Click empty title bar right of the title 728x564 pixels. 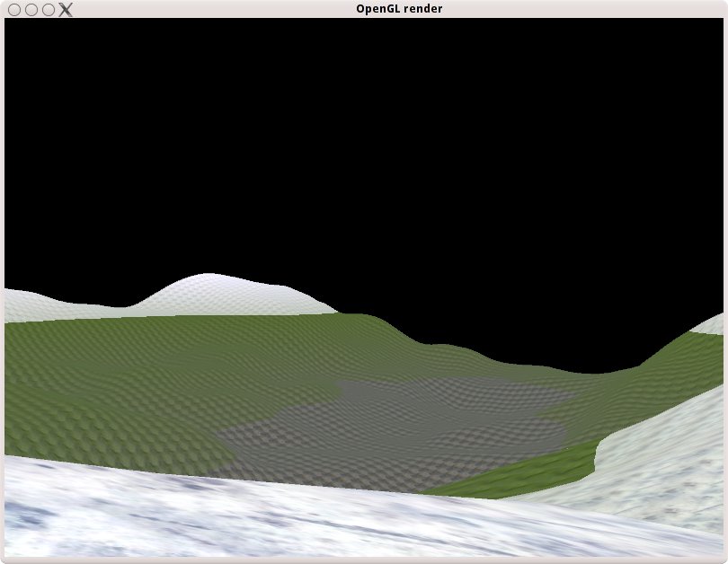click(584, 9)
